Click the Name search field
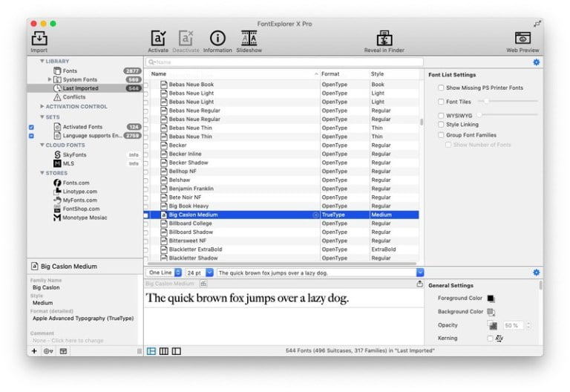Image resolution: width=570 pixels, height=392 pixels. point(284,62)
